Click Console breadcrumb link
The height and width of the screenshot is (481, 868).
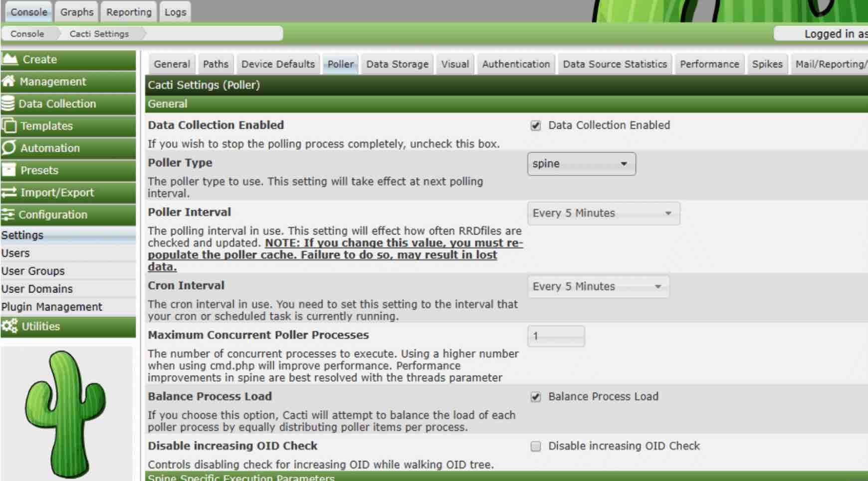click(27, 34)
